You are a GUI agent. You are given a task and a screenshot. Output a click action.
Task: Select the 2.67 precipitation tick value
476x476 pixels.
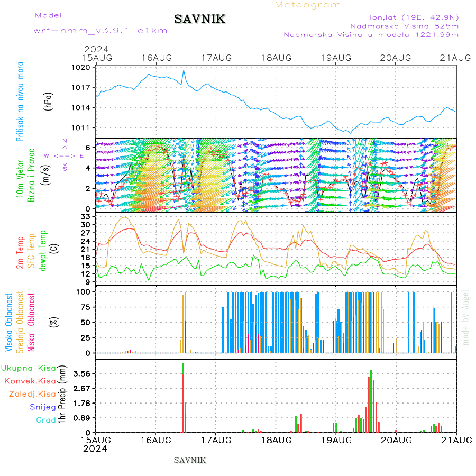tap(81, 389)
